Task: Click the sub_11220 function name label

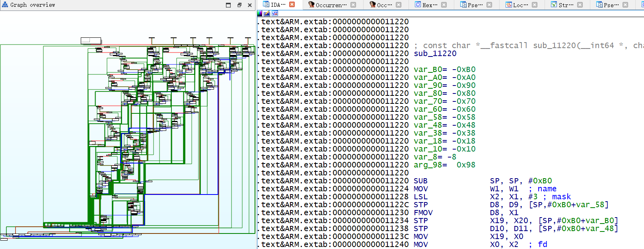Action: click(435, 54)
